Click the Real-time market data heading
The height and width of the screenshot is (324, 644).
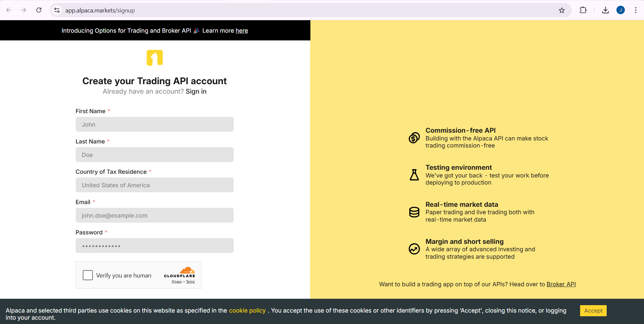click(x=462, y=204)
